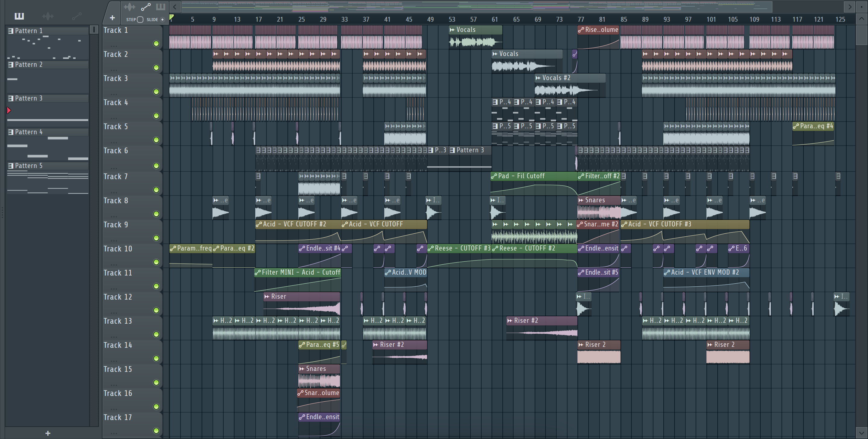This screenshot has width=868, height=439.
Task: Select pattern clip focus icon in playlist toolbar
Action: [160, 7]
